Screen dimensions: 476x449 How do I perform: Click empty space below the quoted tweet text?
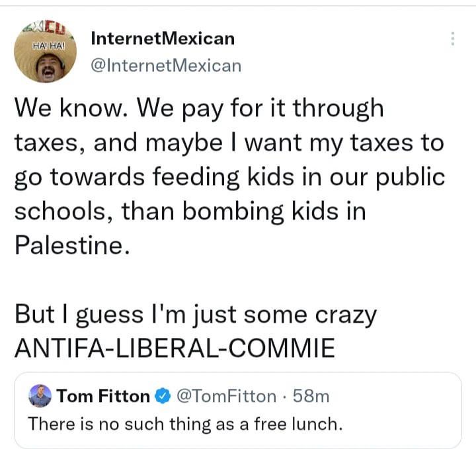point(238,438)
